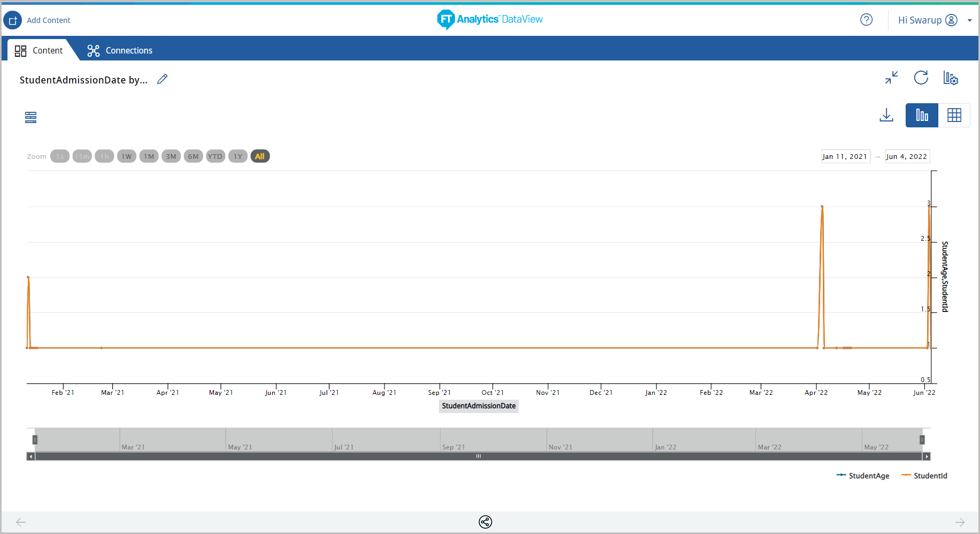This screenshot has height=534, width=980.
Task: Open the Connections tab
Action: click(x=120, y=50)
